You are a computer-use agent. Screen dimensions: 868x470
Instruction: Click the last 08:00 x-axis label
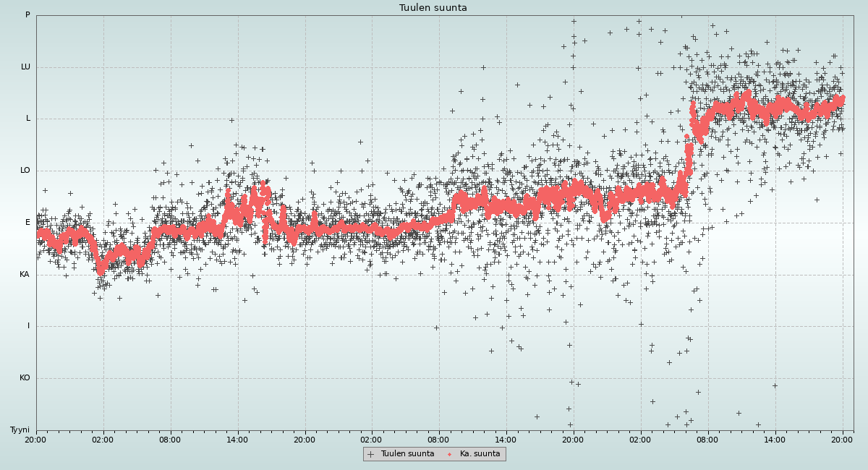pos(707,439)
